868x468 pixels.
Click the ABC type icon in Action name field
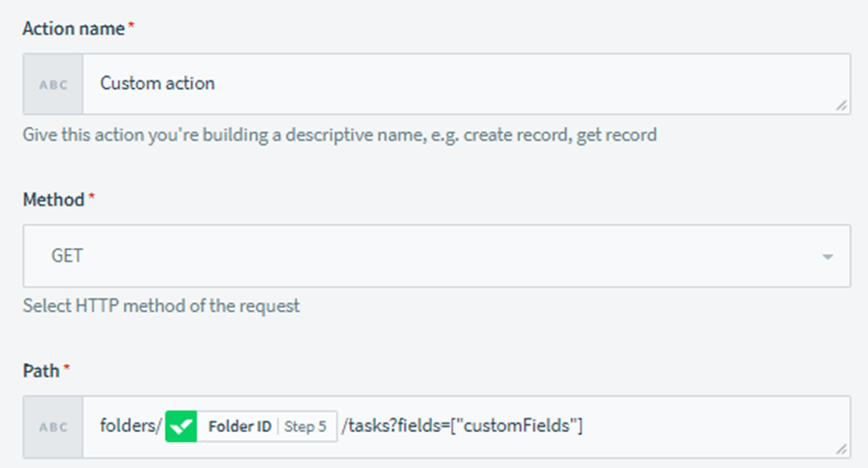coord(53,84)
